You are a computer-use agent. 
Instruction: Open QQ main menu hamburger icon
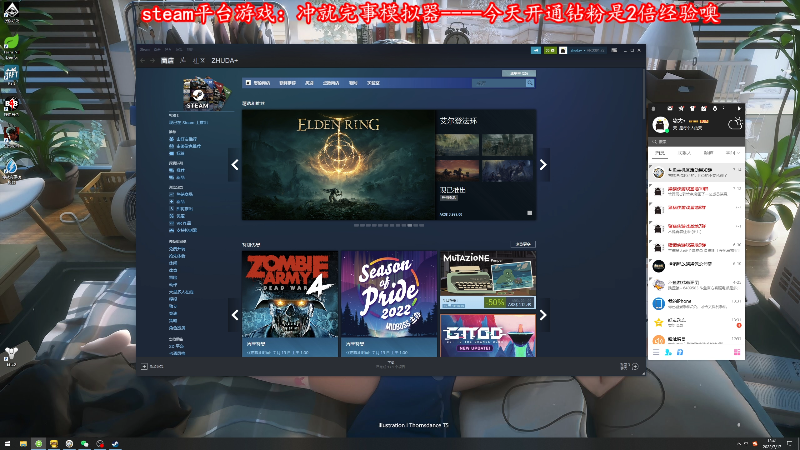656,353
